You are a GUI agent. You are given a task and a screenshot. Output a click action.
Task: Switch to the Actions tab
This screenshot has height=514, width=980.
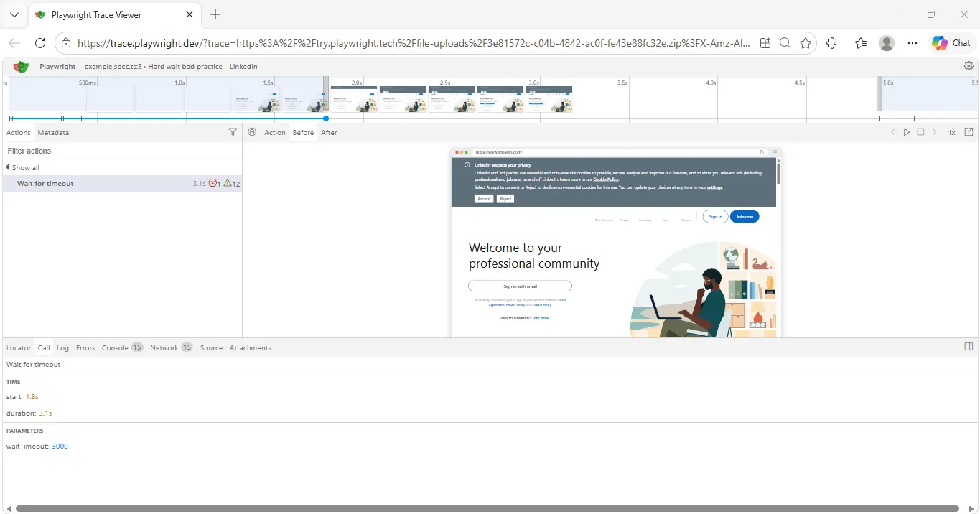point(18,132)
